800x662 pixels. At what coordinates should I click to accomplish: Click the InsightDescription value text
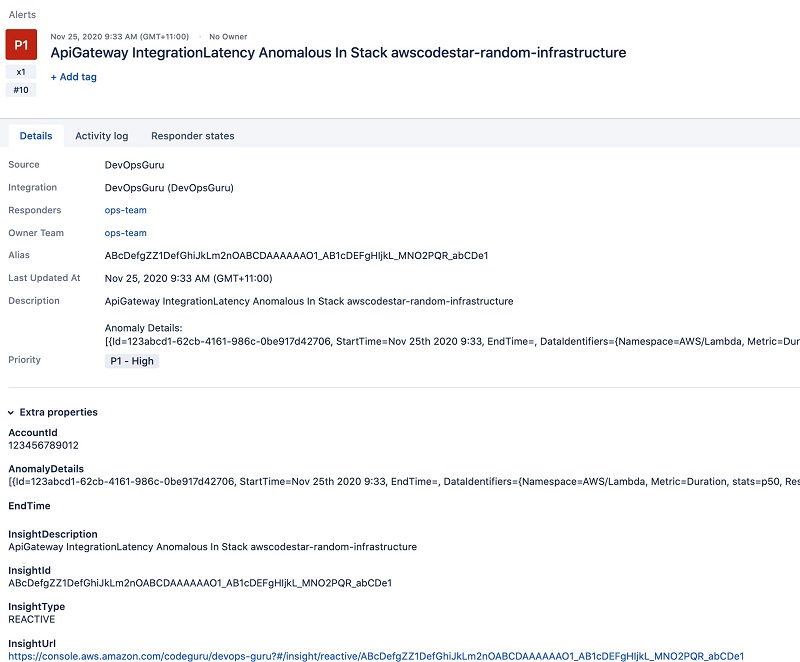(x=212, y=547)
